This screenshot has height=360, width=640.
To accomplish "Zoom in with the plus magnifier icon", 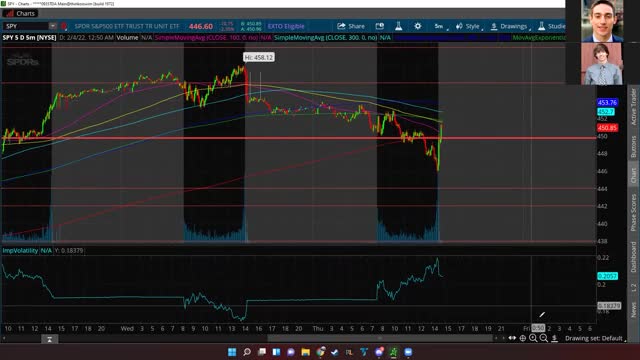I will (533, 338).
